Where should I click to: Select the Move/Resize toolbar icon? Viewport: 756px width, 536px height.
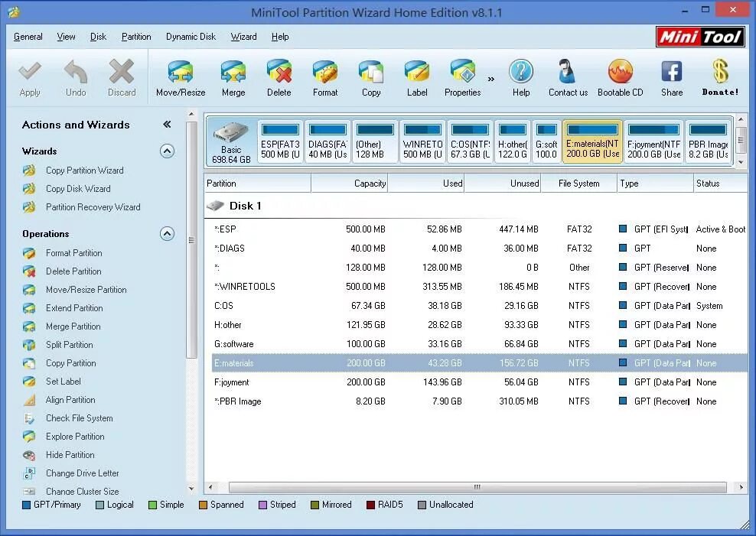click(181, 72)
